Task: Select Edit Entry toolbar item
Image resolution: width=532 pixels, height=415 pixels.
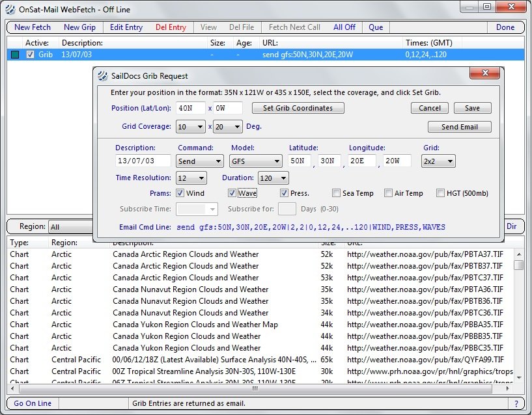Action: pyautogui.click(x=126, y=27)
